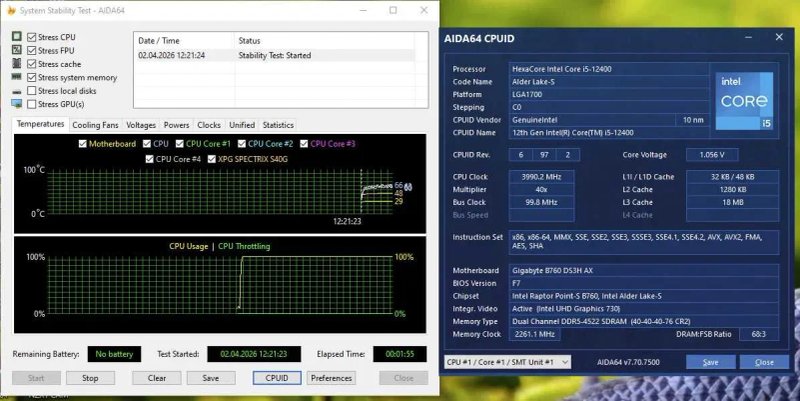Image resolution: width=800 pixels, height=401 pixels.
Task: Click the CPU Clock value 3990.2 MHz
Action: tap(541, 177)
